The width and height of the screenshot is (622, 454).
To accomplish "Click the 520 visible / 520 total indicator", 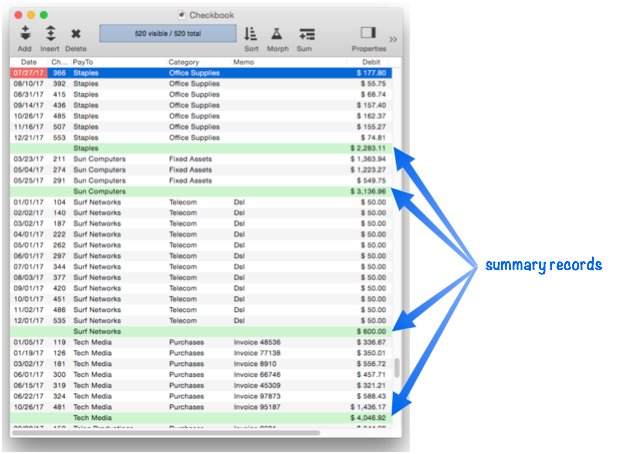I will [x=168, y=33].
